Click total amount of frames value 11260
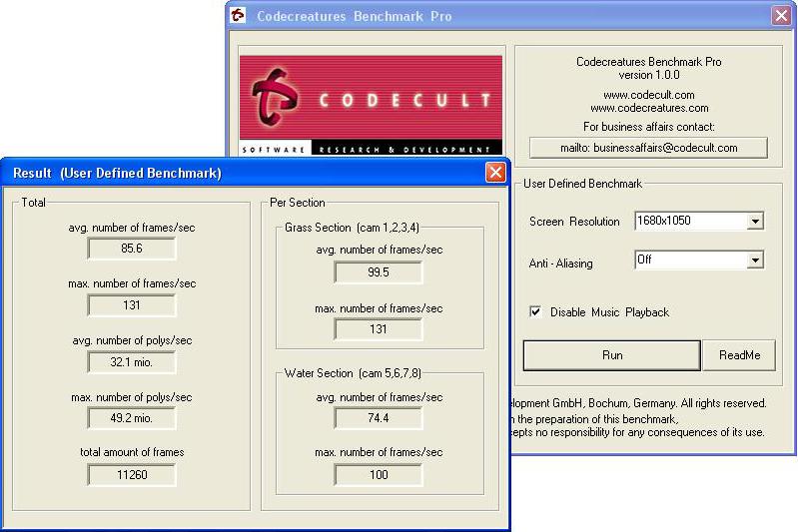The height and width of the screenshot is (532, 798). (132, 474)
